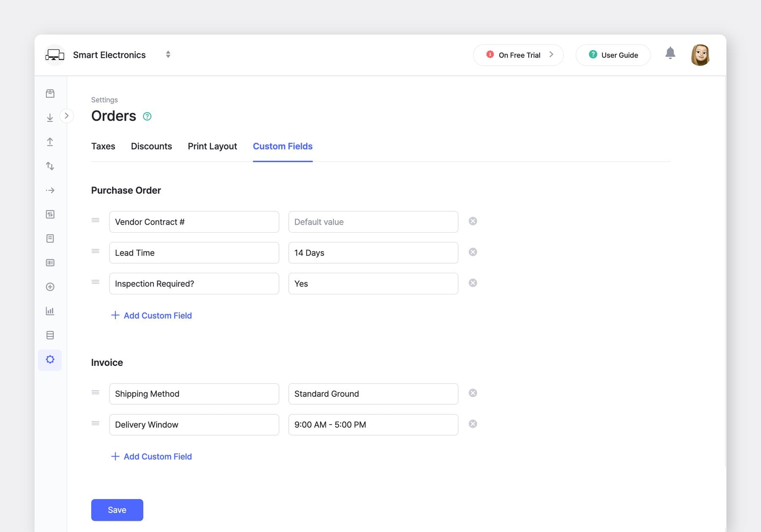Open the Barcode panel from sidebar
This screenshot has width=761, height=532.
tap(50, 262)
